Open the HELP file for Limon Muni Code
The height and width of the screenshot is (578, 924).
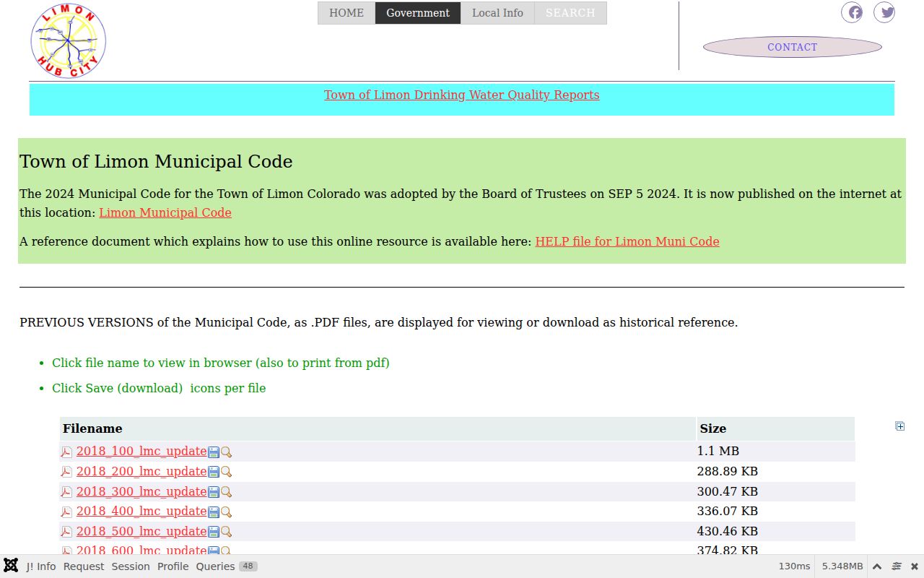click(627, 241)
